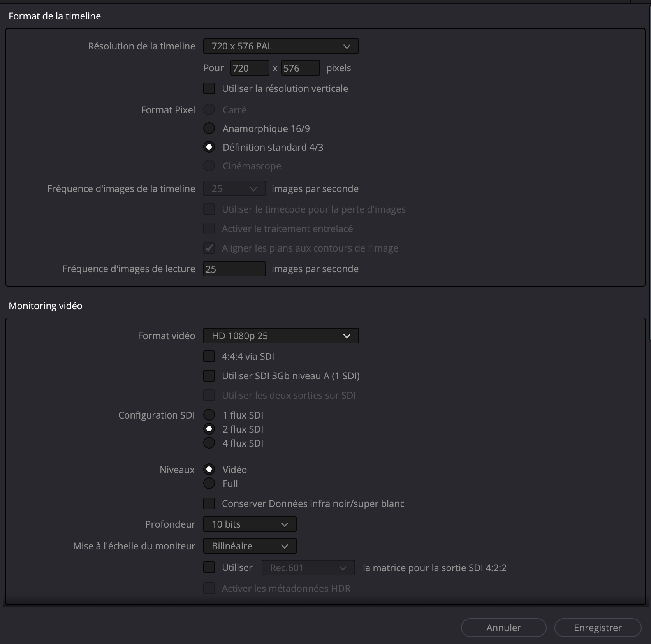Screen dimensions: 651x644
Task: Enable Conserver Données infra noir/super blanc
Action: (209, 503)
